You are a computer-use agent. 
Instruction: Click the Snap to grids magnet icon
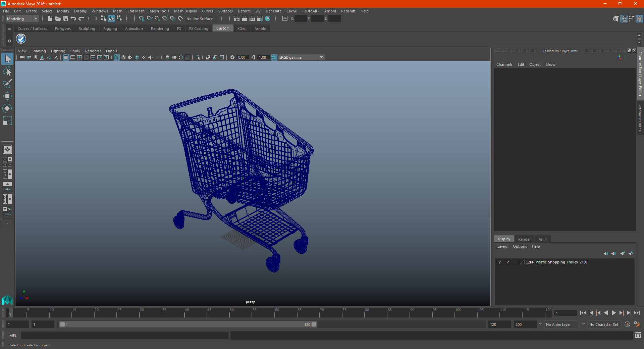point(142,19)
